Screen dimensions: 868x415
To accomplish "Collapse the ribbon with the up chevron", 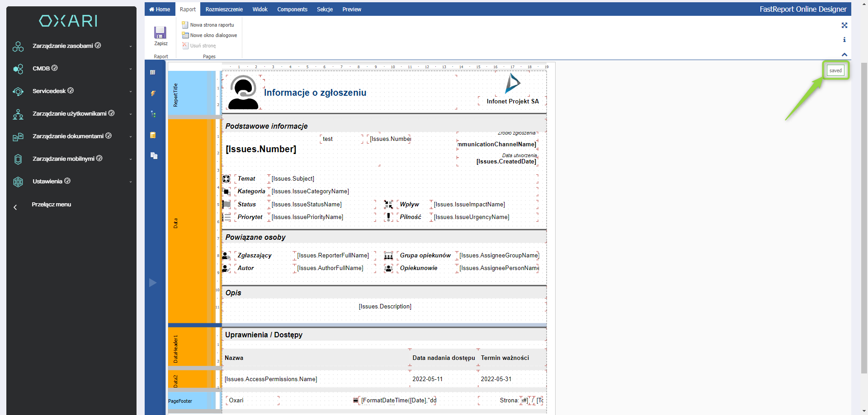I will 844,55.
